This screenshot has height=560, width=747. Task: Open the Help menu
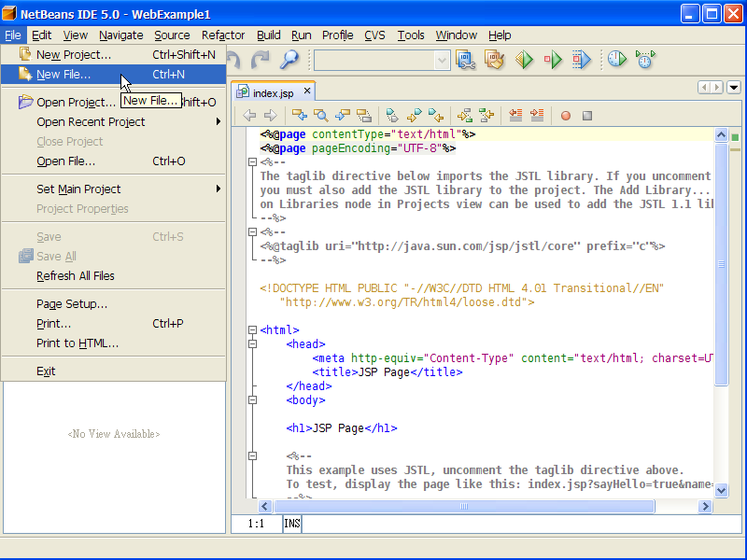click(500, 35)
